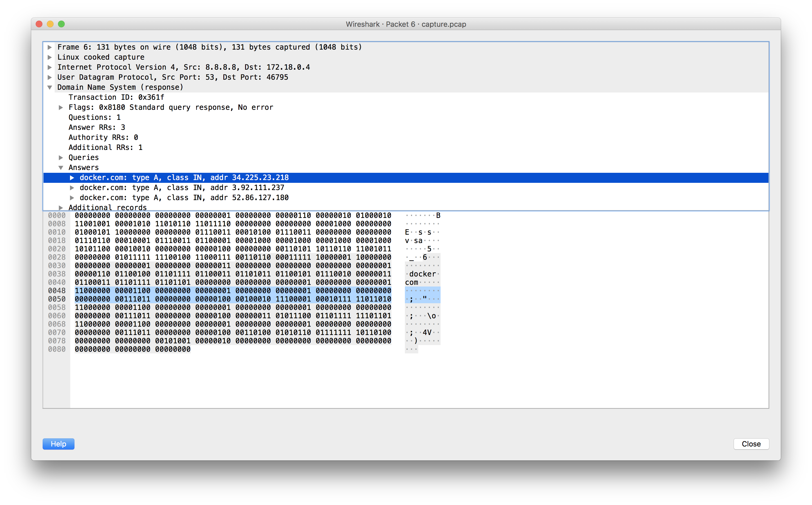Expand the docker.com answer with addr 3.92.111.237

[x=72, y=187]
